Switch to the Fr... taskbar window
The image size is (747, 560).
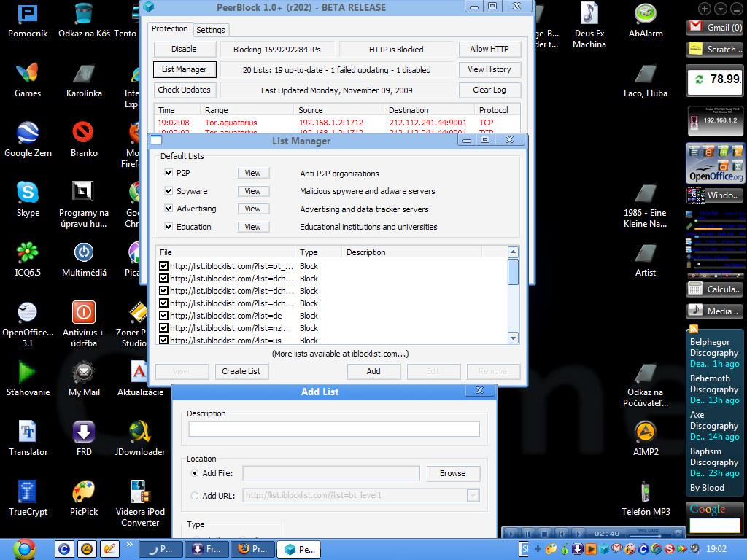(x=206, y=549)
